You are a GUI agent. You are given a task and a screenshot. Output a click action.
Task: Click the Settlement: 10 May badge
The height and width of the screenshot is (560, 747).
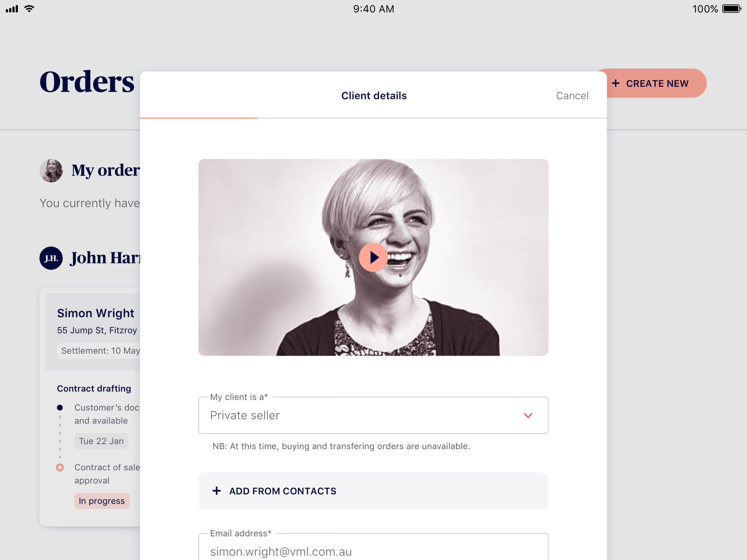pos(99,351)
